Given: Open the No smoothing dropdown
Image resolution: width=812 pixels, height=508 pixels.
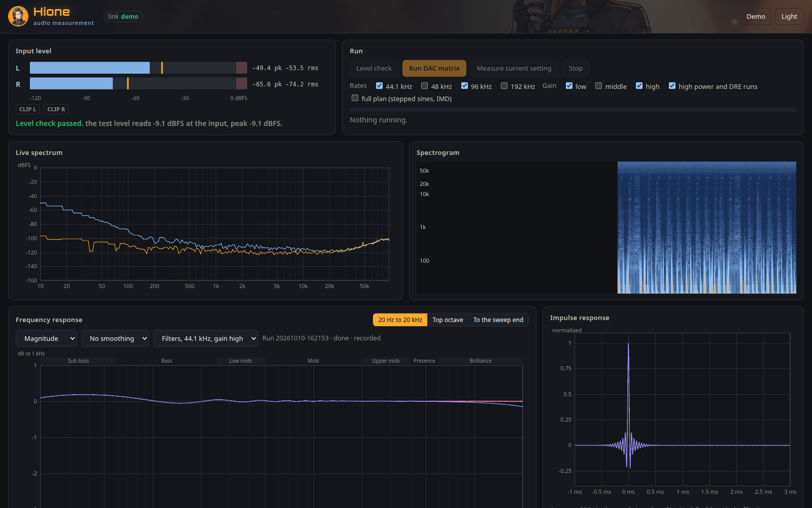Looking at the screenshot, I should [115, 338].
